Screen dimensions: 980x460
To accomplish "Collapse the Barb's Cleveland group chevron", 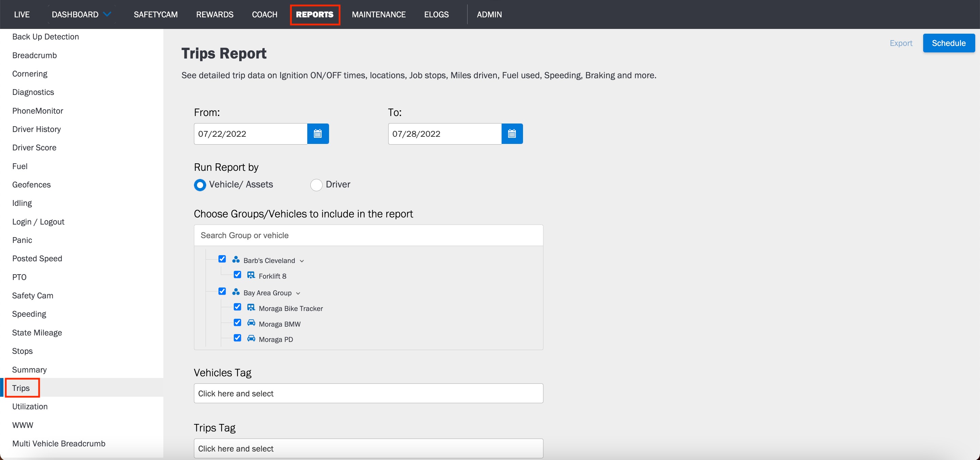I will coord(302,261).
